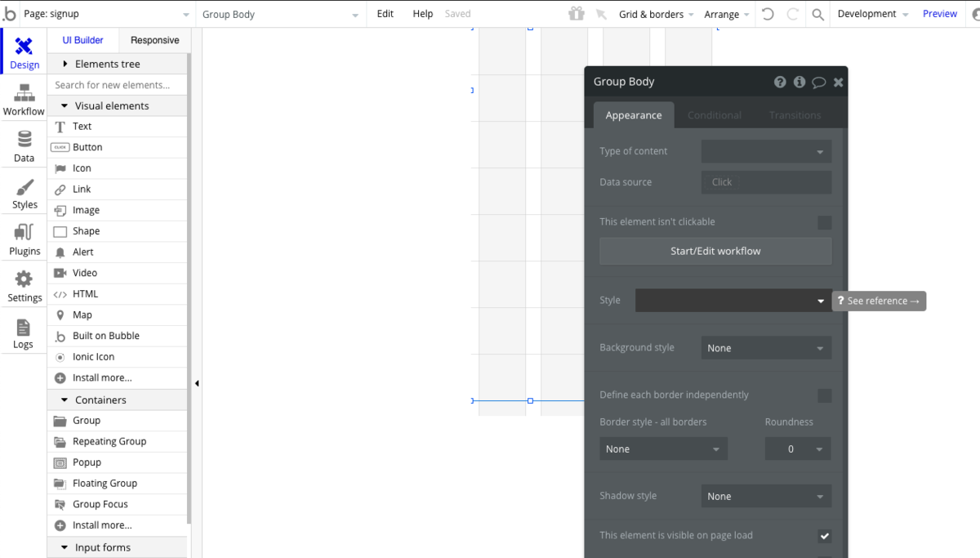Close the Group Body property panel

click(x=839, y=82)
